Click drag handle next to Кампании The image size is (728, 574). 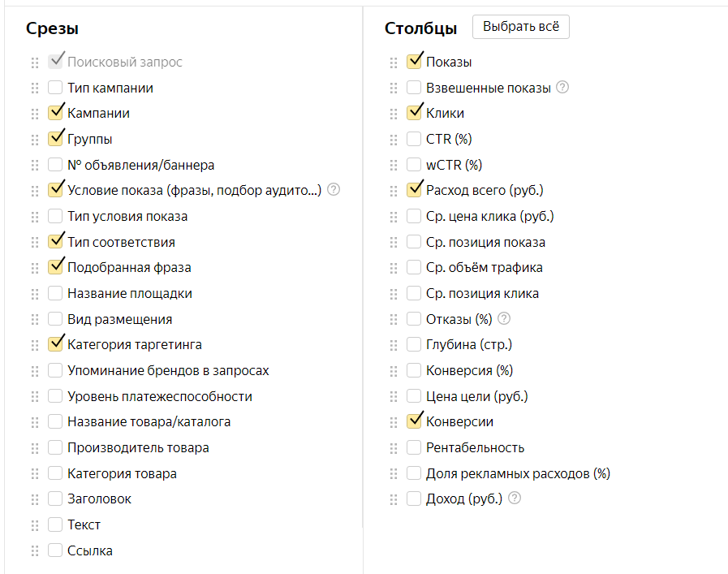point(35,114)
